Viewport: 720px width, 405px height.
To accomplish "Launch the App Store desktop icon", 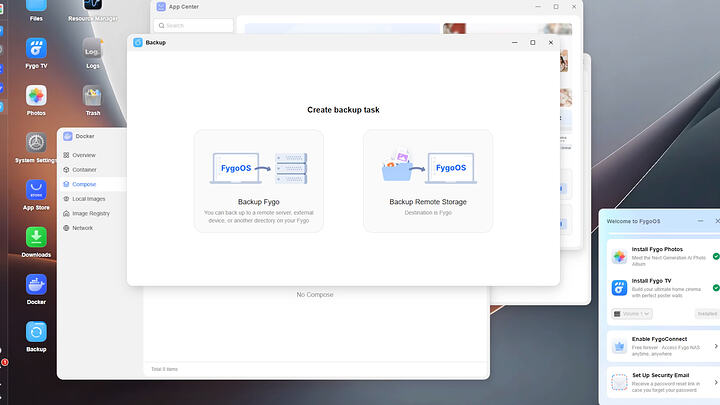I will [x=36, y=190].
